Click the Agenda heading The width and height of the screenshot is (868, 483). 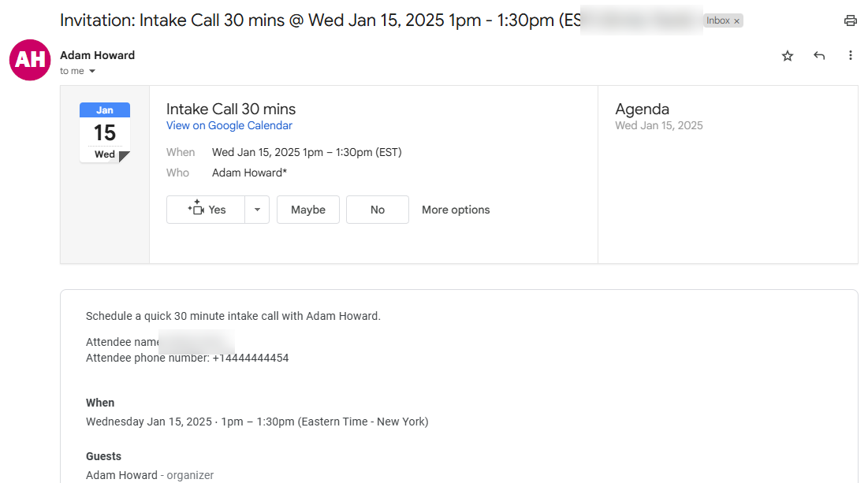click(x=643, y=109)
